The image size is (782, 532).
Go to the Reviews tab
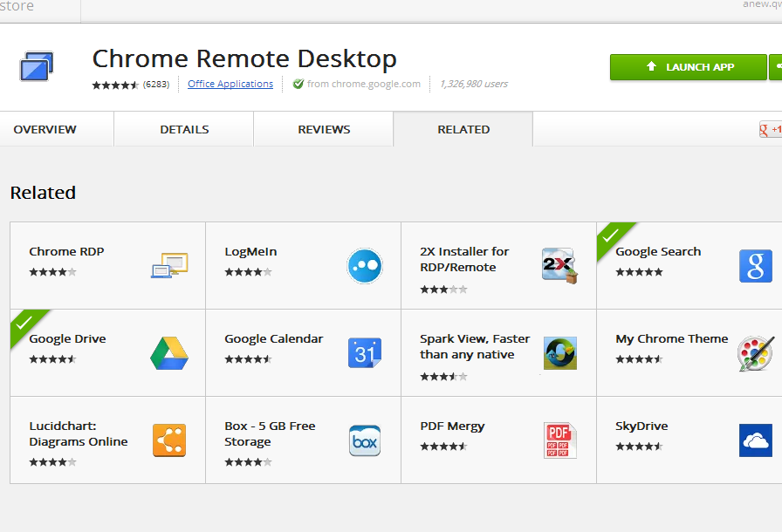point(324,130)
